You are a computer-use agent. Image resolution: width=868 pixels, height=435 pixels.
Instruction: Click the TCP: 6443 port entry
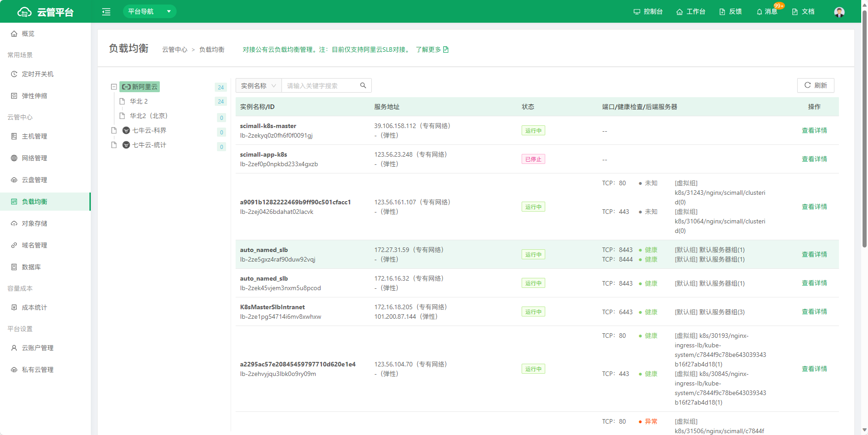(x=617, y=312)
